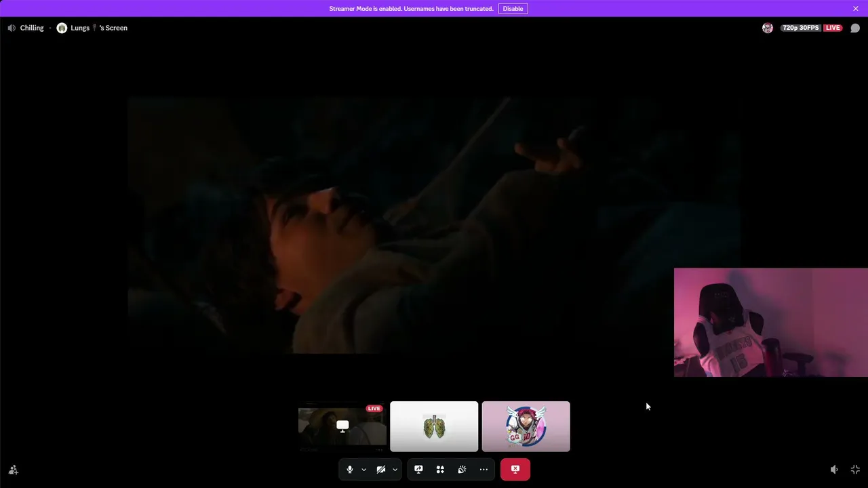The height and width of the screenshot is (488, 868).
Task: Open camera options dropdown
Action: tap(395, 469)
